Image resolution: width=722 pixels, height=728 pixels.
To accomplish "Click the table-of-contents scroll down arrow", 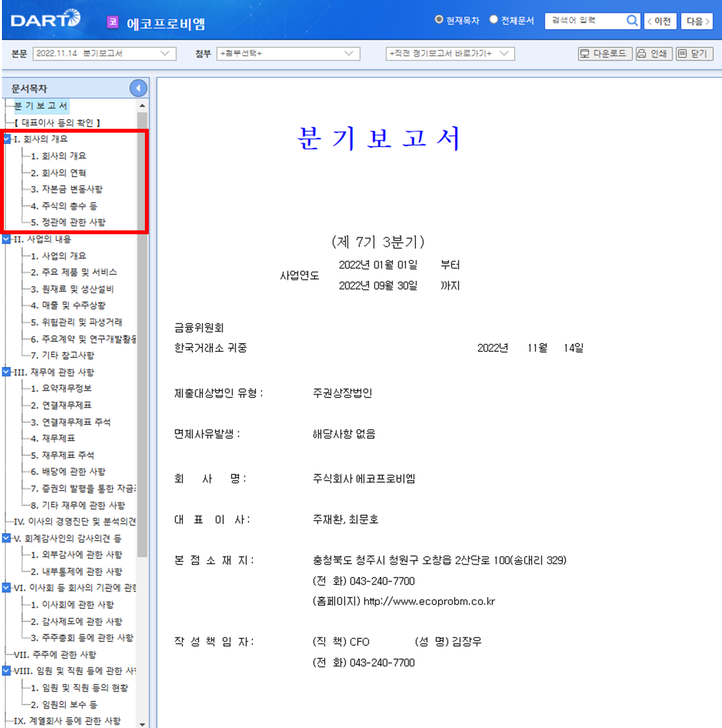I will (x=142, y=724).
